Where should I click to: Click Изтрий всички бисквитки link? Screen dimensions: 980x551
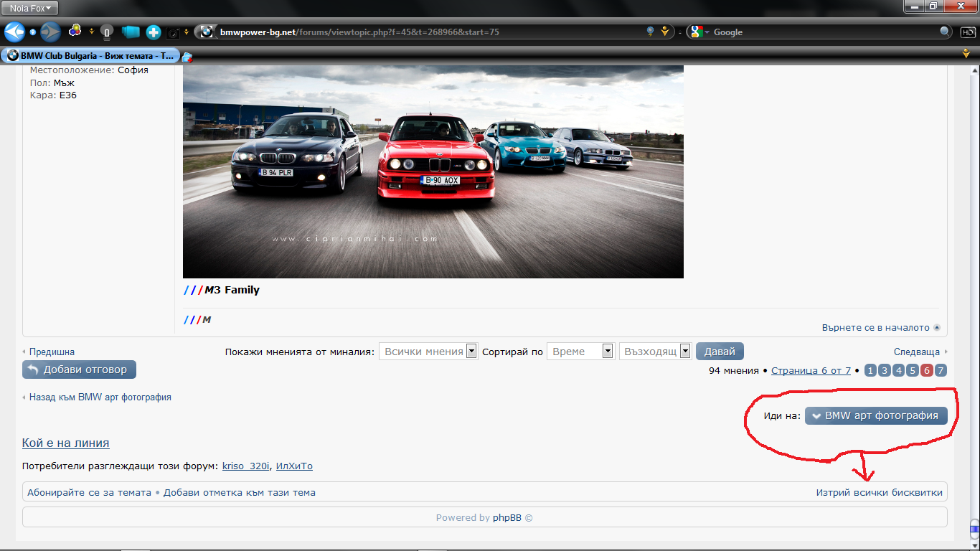click(880, 492)
